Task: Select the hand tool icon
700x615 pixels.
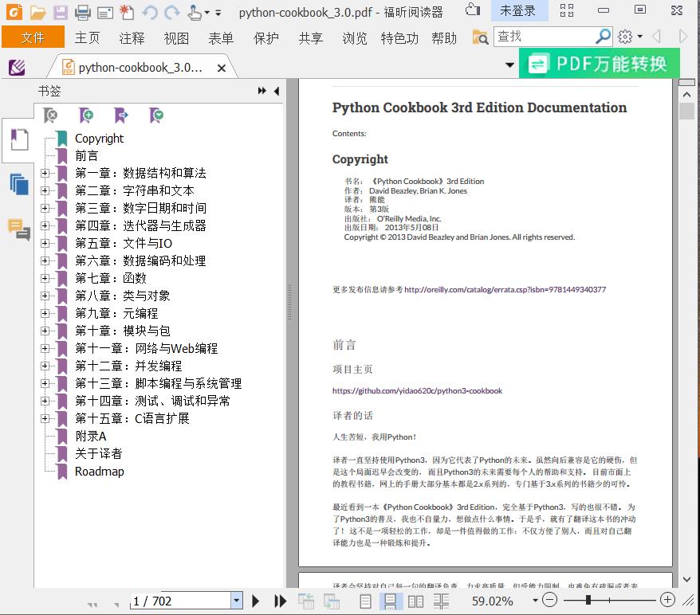Action: (195, 13)
